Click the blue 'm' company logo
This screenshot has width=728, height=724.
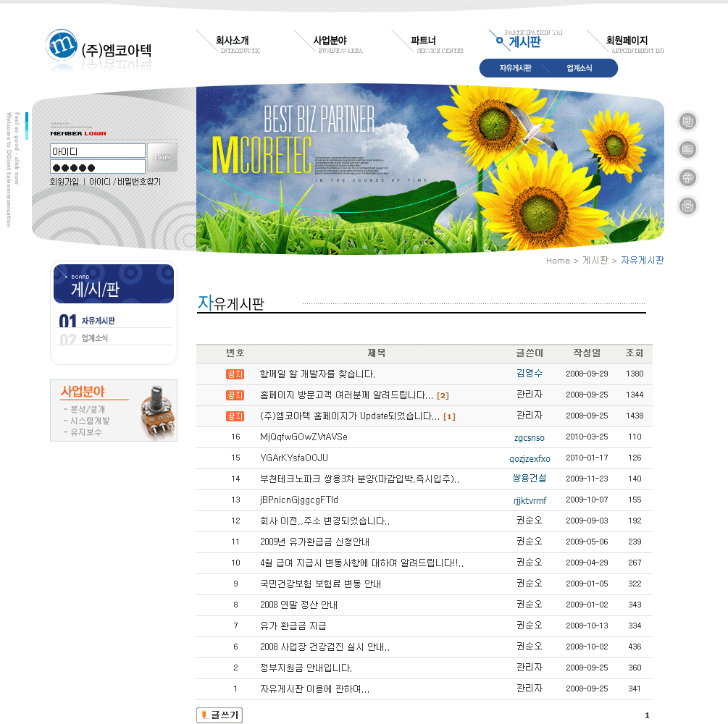pos(62,45)
